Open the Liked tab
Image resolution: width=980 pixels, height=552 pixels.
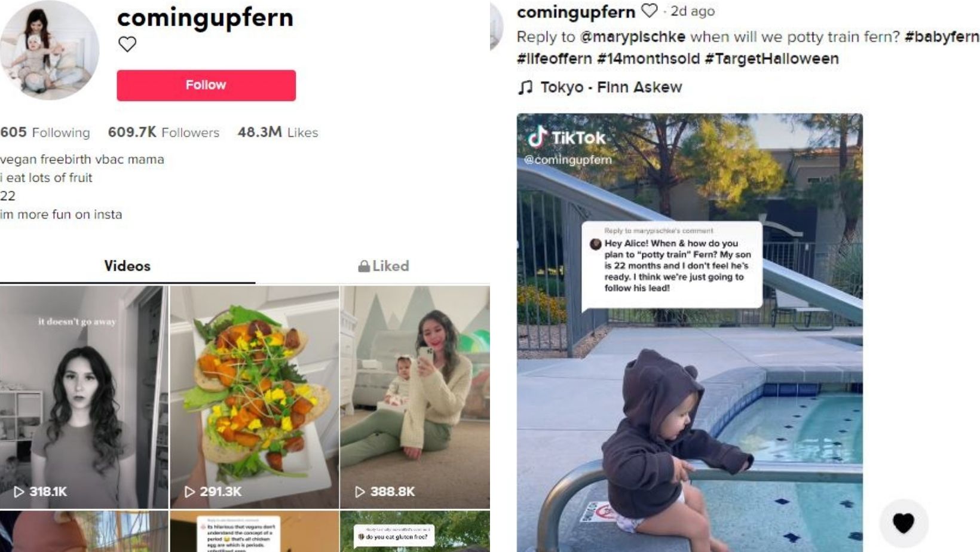(x=383, y=266)
